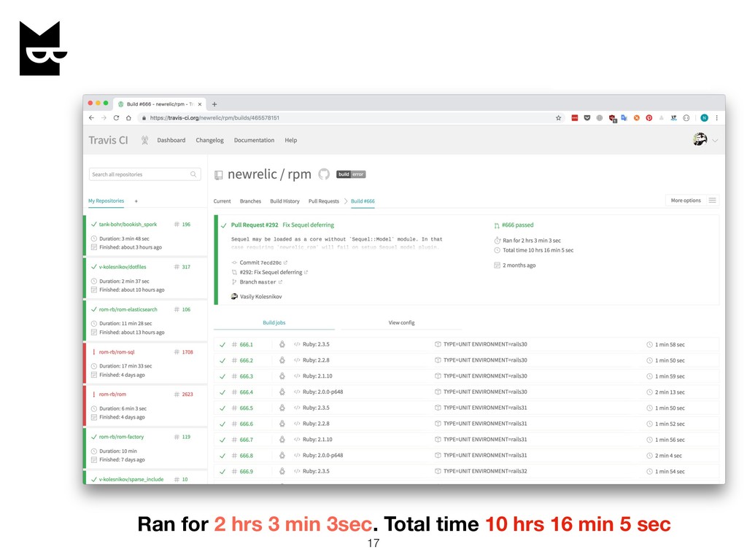Close the Build #666 browser tab
The image size is (747, 560).
click(x=200, y=104)
